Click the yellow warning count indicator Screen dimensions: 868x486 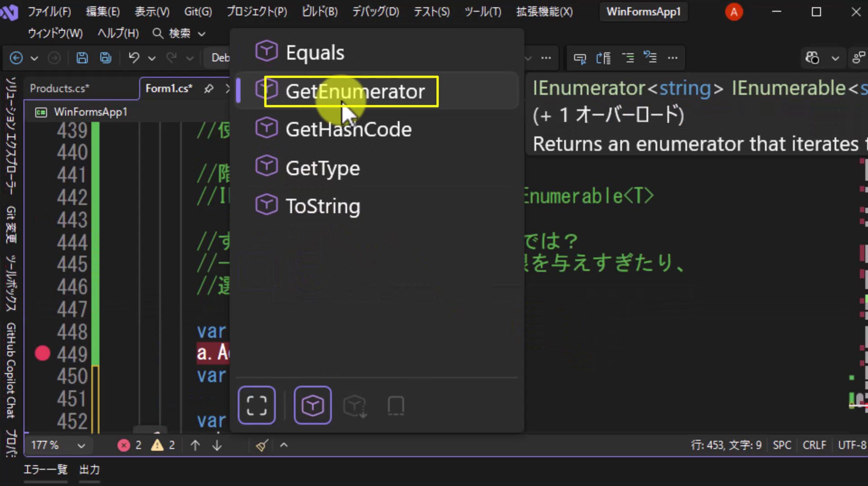point(163,445)
